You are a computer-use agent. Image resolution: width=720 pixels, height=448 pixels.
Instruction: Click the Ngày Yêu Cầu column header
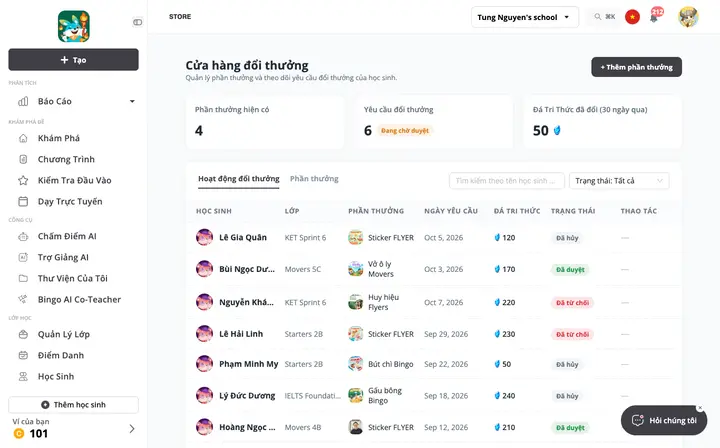pos(450,211)
